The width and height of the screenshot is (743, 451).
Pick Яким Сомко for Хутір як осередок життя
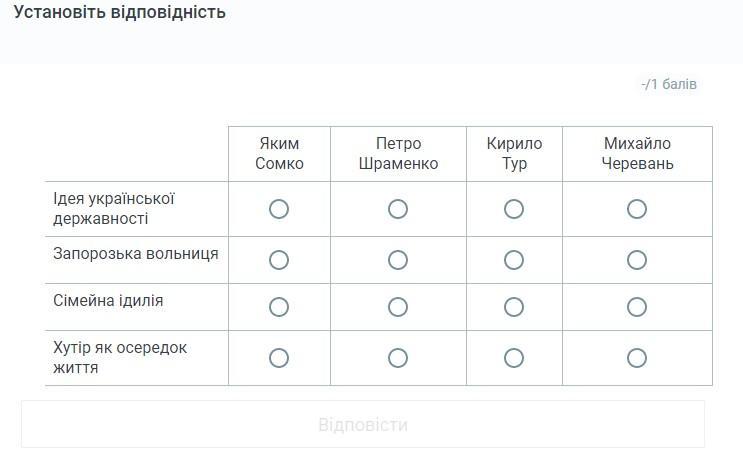click(279, 358)
